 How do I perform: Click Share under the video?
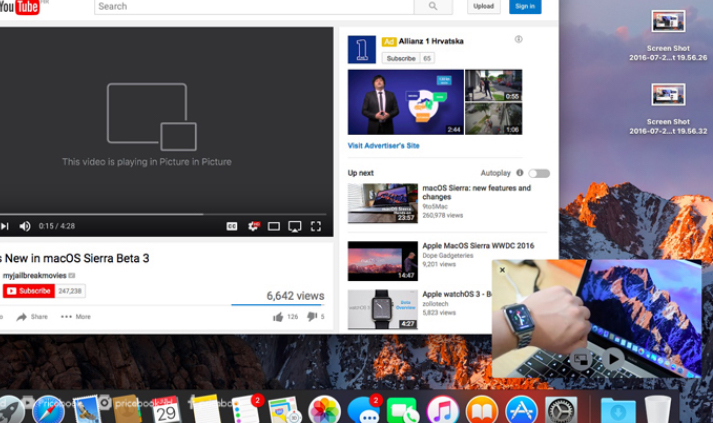click(x=32, y=317)
